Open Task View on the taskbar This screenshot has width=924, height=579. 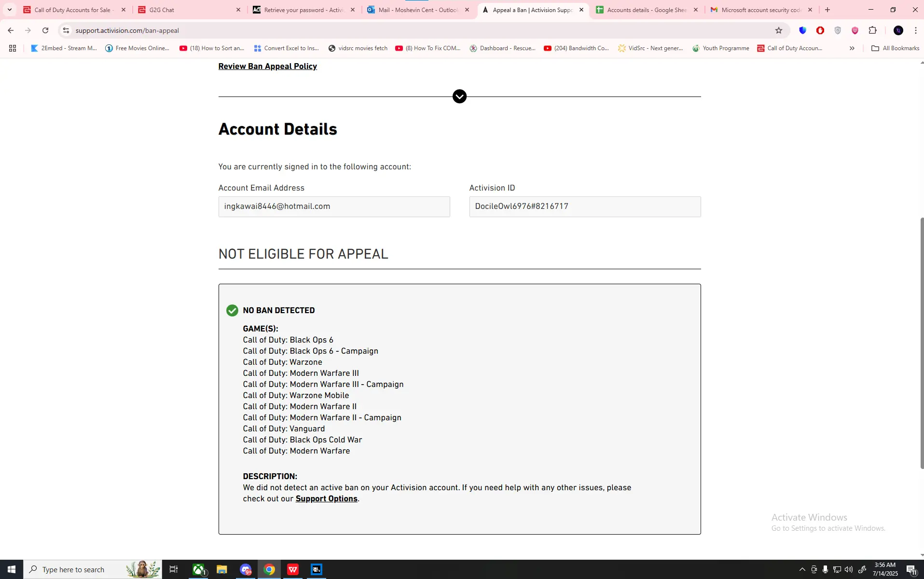[174, 569]
